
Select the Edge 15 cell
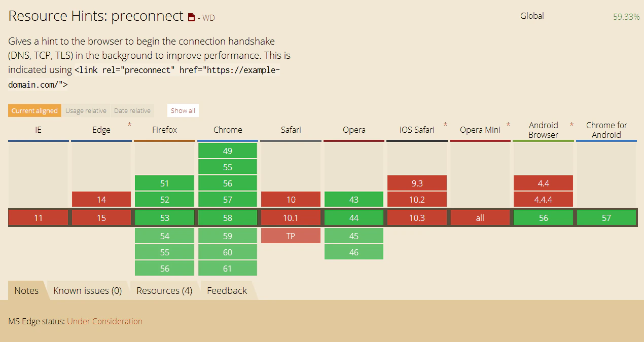101,218
